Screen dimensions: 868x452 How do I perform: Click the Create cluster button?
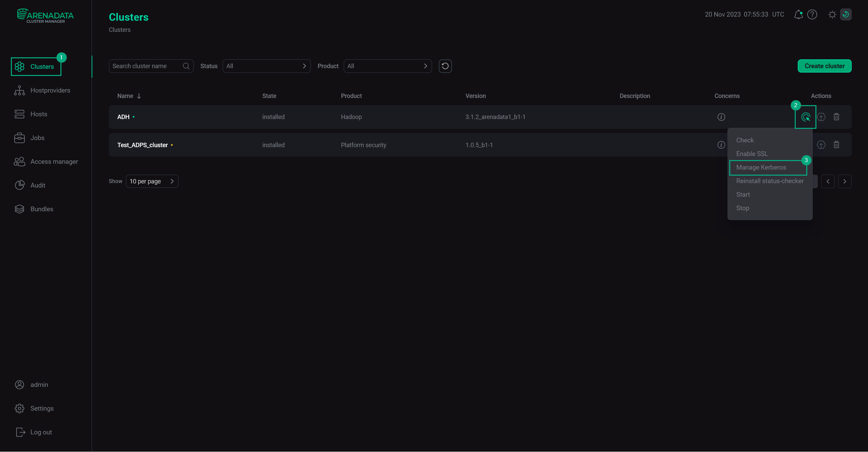(x=824, y=66)
